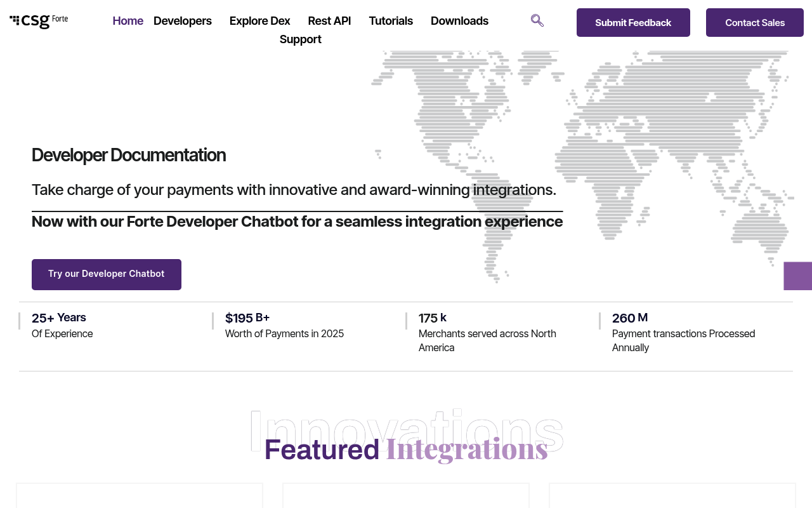Click the Contact Sales button
This screenshot has width=812, height=508.
[x=755, y=23]
